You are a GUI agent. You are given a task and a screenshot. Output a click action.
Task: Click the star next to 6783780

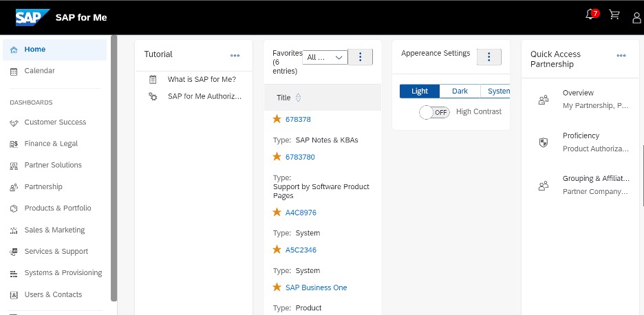point(277,157)
